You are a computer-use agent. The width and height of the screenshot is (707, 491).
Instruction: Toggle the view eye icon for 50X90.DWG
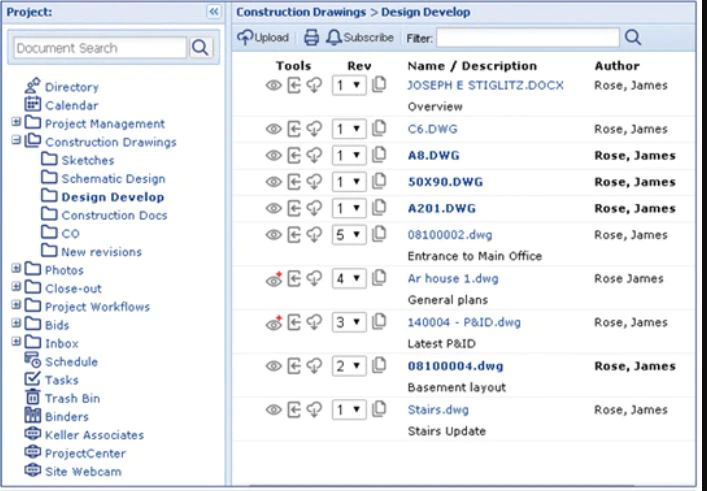point(273,182)
